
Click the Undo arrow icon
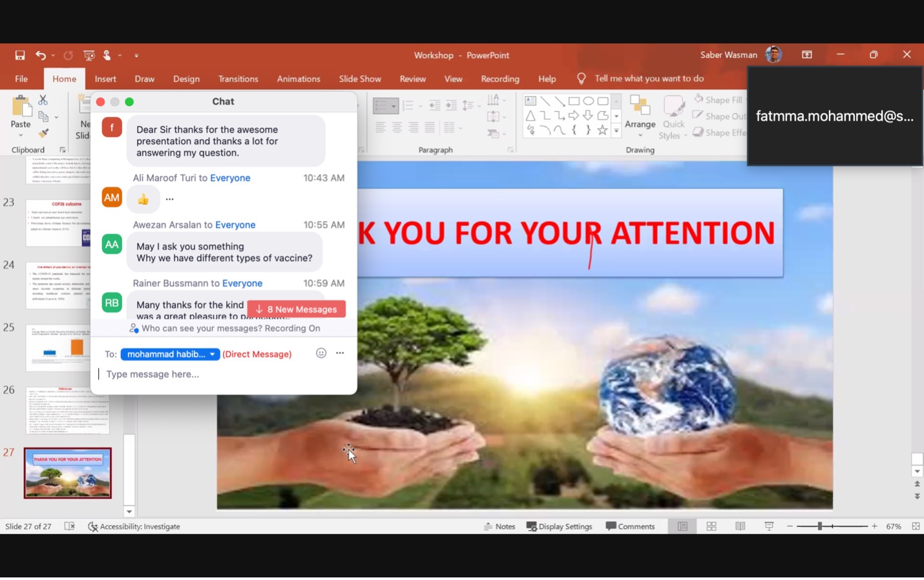coord(40,56)
